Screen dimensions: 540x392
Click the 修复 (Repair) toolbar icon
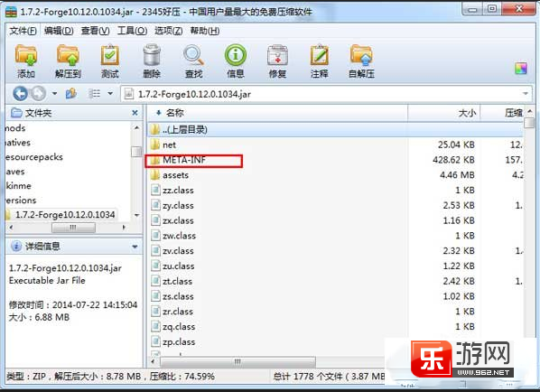click(x=277, y=61)
